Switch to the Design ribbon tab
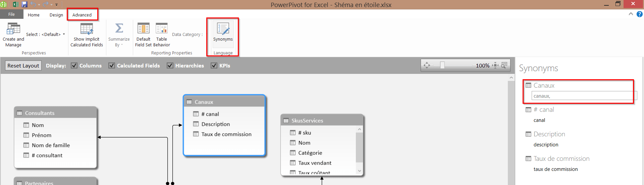644x185 pixels. click(56, 15)
